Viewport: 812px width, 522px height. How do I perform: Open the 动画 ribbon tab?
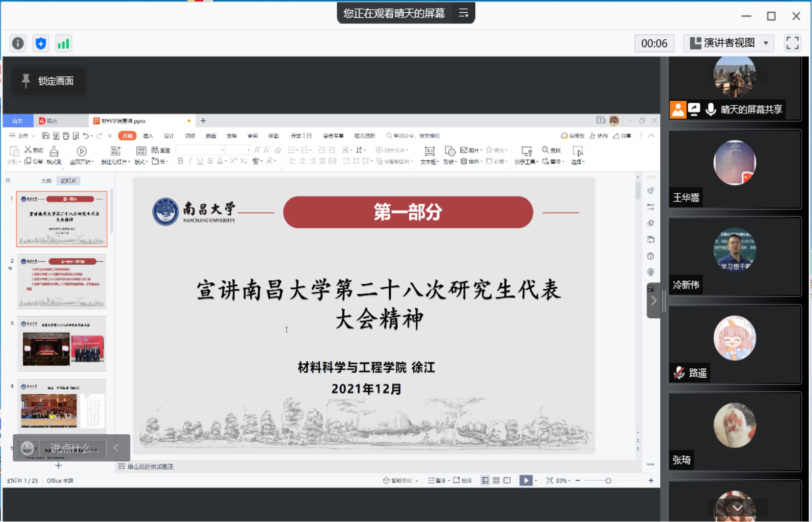(211, 136)
